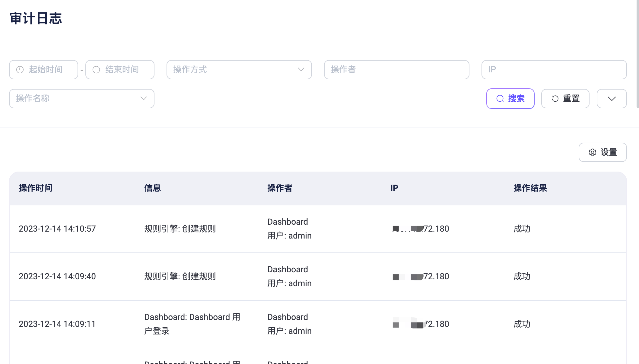Click the magnifier icon inside 搜索 button

500,99
